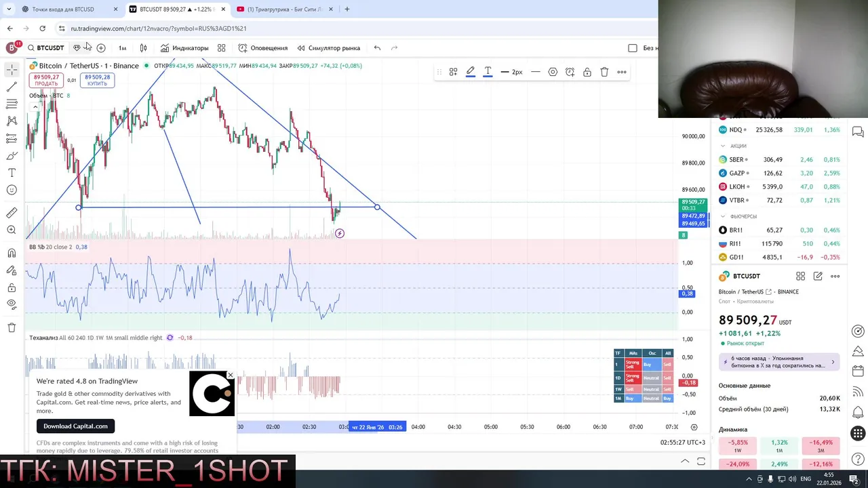Viewport: 868px width, 488px height.
Task: Start Симулятор рынка replay
Action: click(x=328, y=48)
